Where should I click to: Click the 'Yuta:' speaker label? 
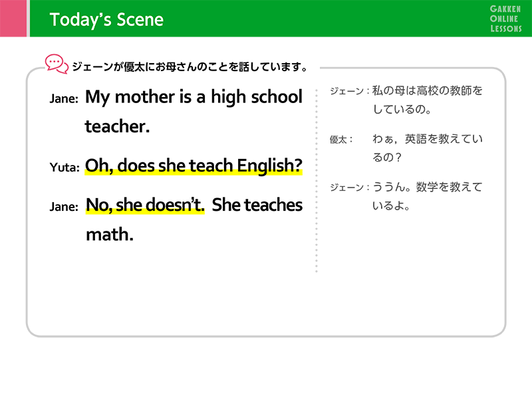65,168
